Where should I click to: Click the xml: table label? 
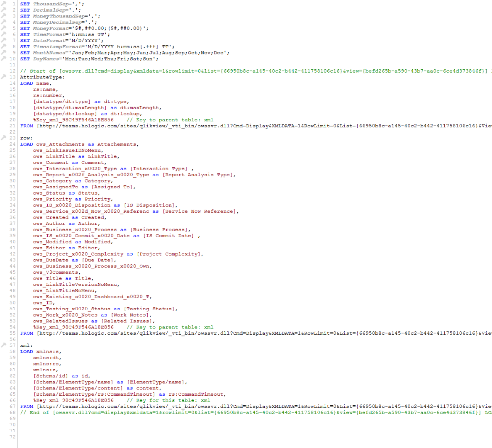click(27, 346)
